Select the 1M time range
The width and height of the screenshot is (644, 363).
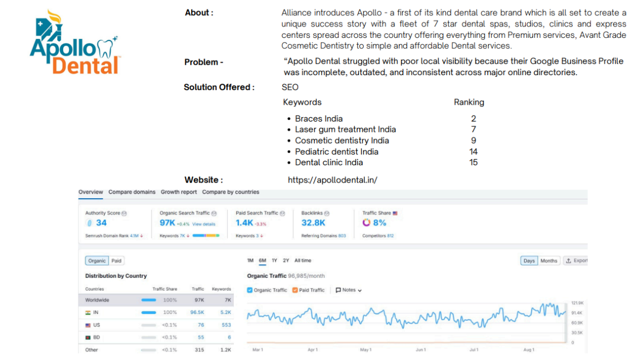[250, 261]
